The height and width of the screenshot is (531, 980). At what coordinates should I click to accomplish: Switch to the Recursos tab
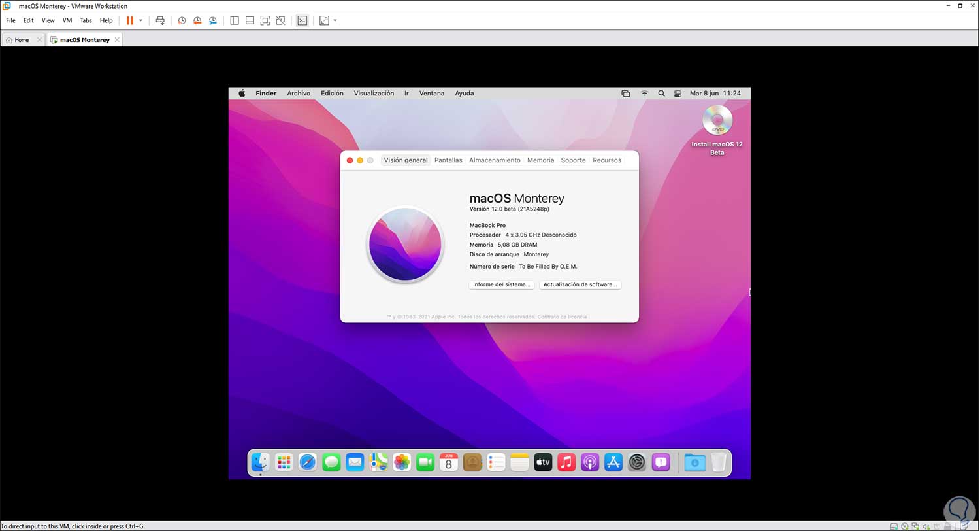coord(607,160)
